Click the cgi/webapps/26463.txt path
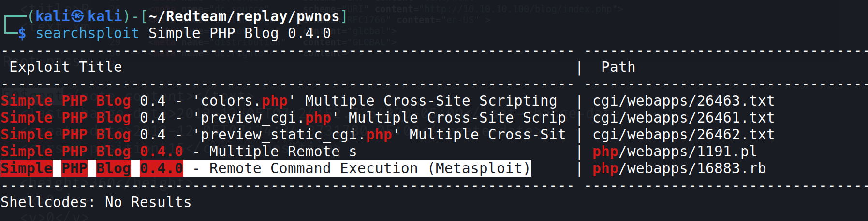 click(683, 101)
